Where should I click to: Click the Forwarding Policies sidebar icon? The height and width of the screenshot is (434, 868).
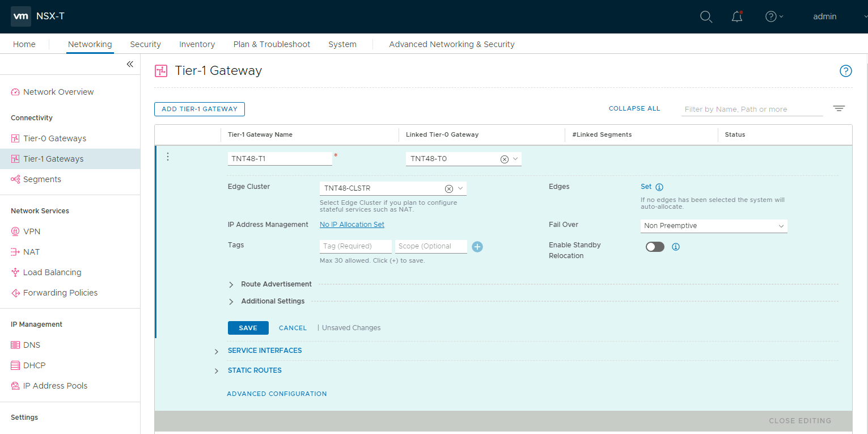(x=15, y=293)
